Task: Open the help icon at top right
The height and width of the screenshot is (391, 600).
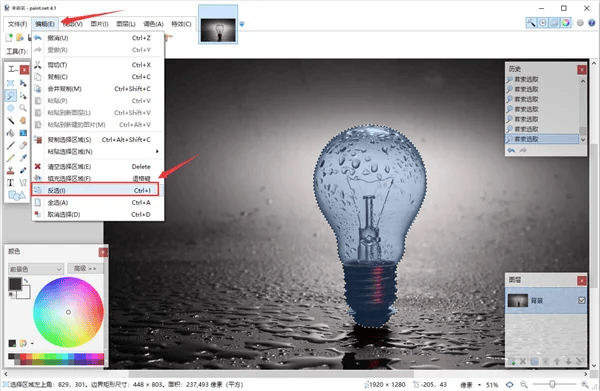Action: click(x=591, y=23)
